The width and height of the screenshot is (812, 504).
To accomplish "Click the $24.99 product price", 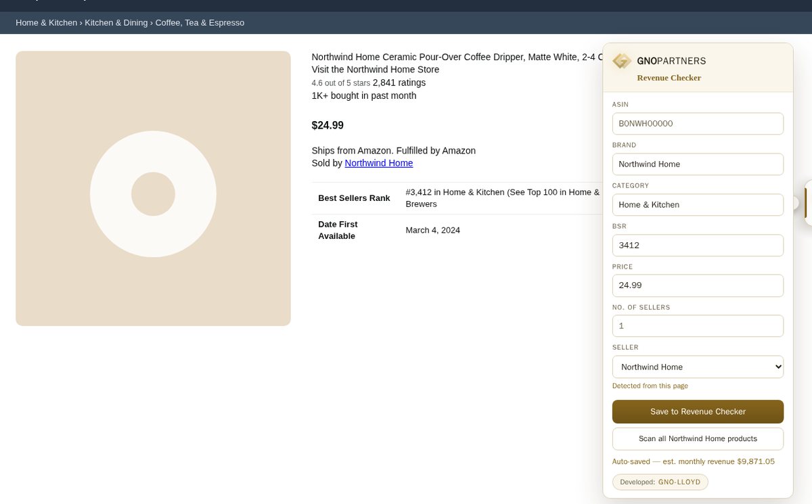I will [x=328, y=125].
